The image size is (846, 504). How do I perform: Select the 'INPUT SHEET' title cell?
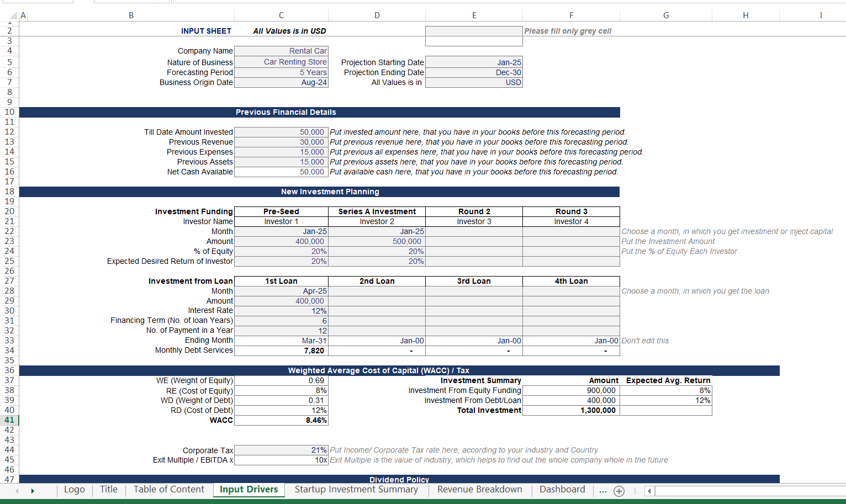tap(206, 31)
